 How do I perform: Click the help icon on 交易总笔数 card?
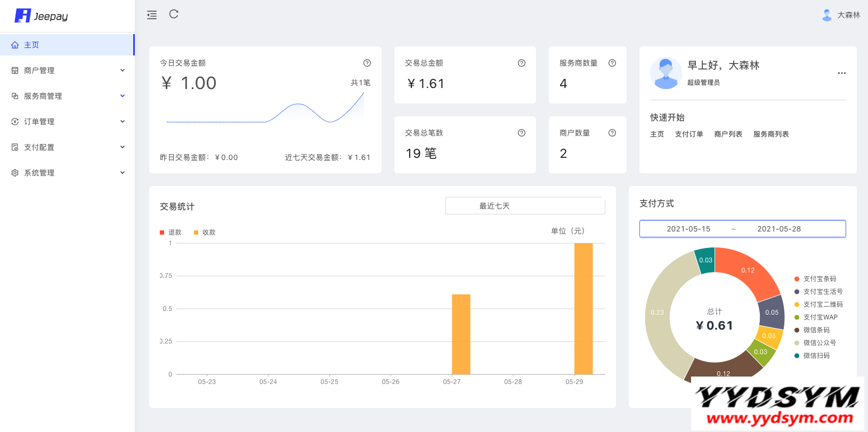point(522,133)
